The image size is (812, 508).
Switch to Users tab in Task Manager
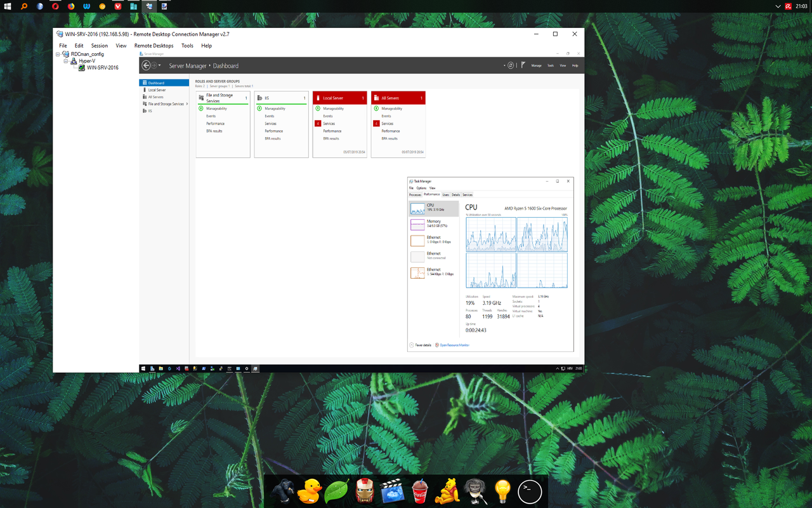pos(446,195)
